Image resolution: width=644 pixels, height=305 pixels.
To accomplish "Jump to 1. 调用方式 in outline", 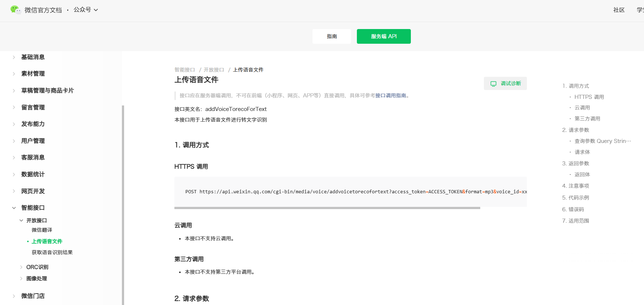I will click(x=575, y=86).
